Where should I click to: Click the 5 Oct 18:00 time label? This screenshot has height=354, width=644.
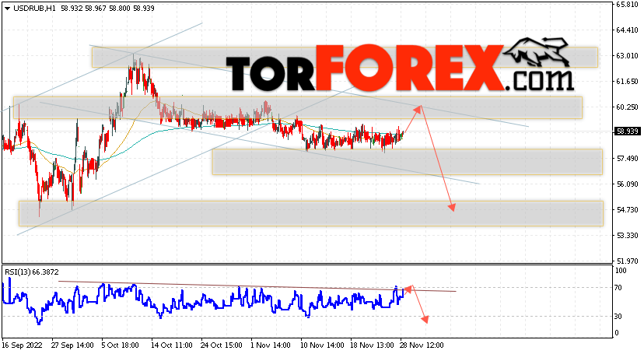coord(120,345)
